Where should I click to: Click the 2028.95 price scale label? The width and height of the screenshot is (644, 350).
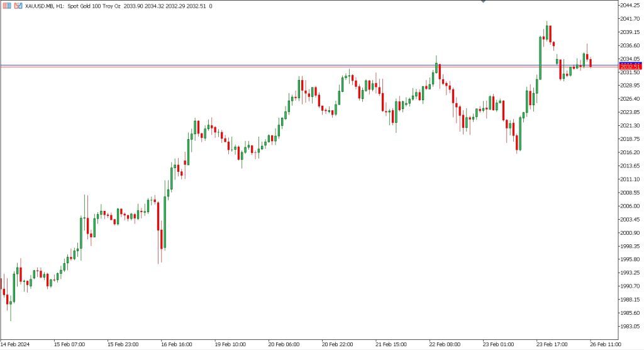[630, 86]
